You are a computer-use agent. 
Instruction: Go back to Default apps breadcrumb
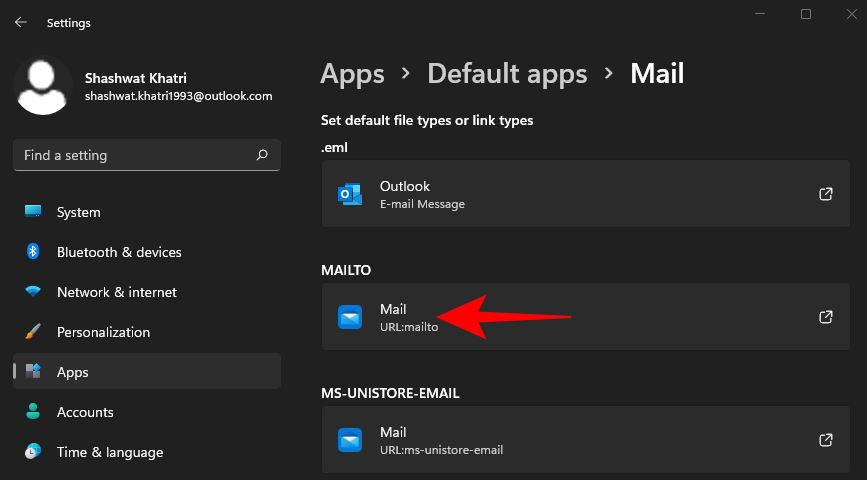pyautogui.click(x=507, y=73)
